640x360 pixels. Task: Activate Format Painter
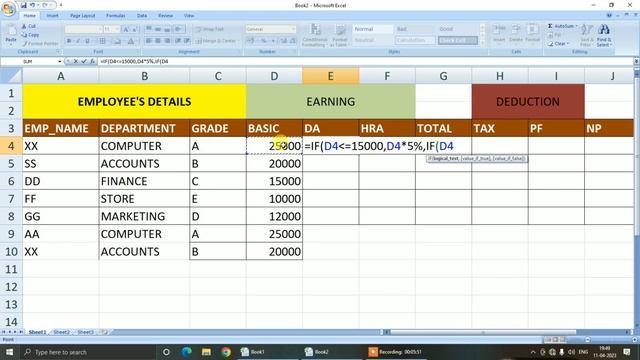click(x=40, y=43)
